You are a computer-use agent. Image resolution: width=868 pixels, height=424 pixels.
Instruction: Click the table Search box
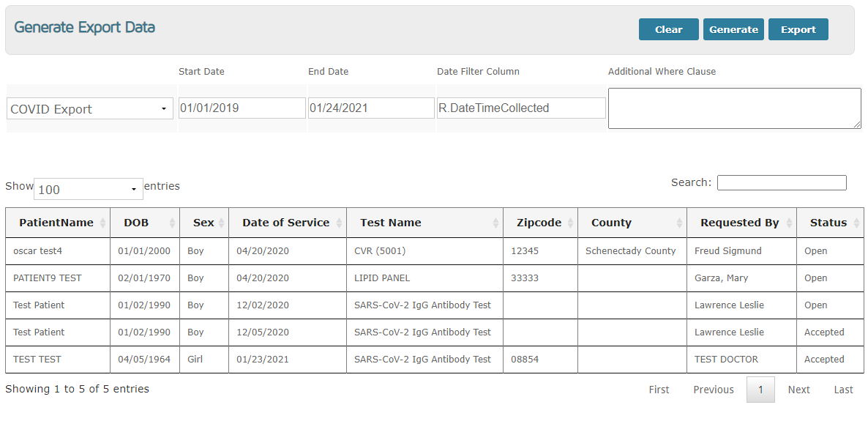pos(782,182)
